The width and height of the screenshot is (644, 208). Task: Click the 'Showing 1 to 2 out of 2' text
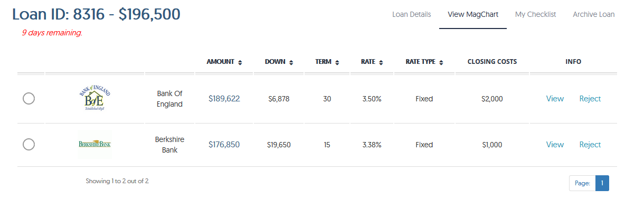pos(117,181)
